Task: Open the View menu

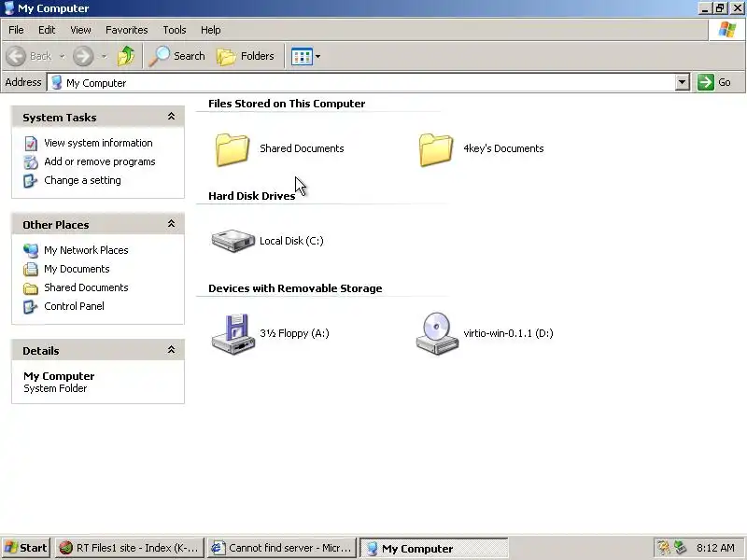Action: point(80,30)
